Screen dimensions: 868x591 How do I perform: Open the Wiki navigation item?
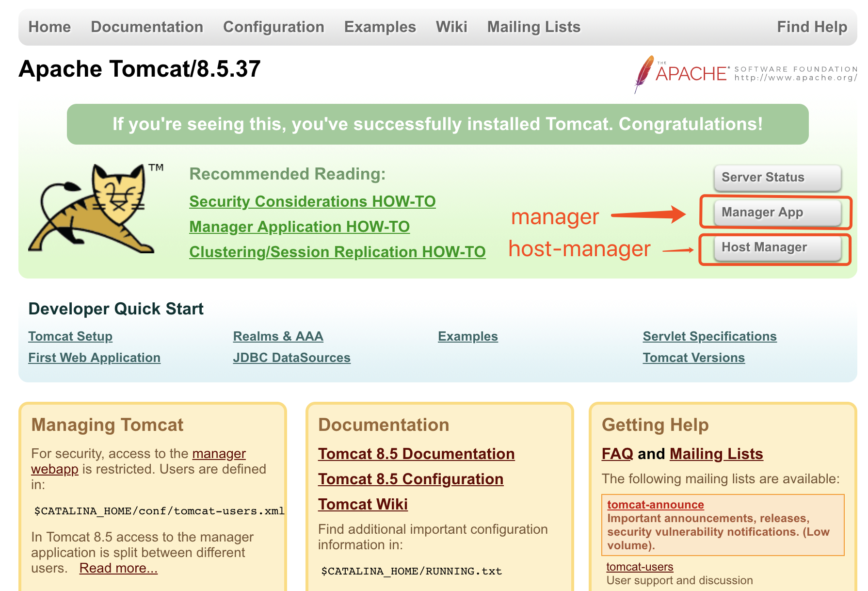[x=451, y=27]
